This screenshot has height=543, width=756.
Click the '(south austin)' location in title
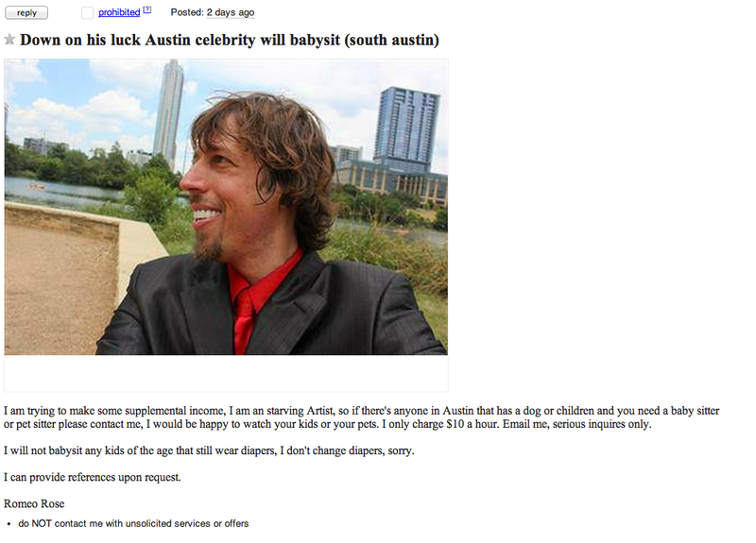[391, 40]
